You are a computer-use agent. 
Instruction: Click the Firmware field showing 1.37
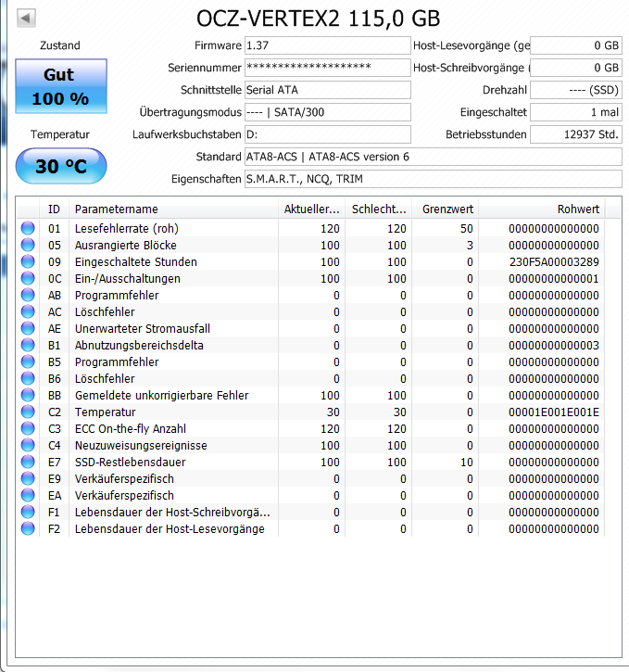coord(328,45)
